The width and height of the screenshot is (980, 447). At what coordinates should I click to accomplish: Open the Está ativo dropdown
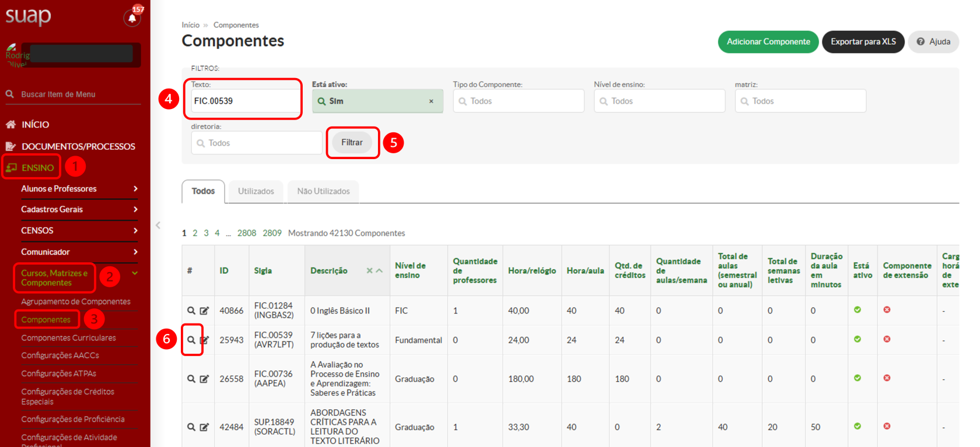(x=377, y=101)
